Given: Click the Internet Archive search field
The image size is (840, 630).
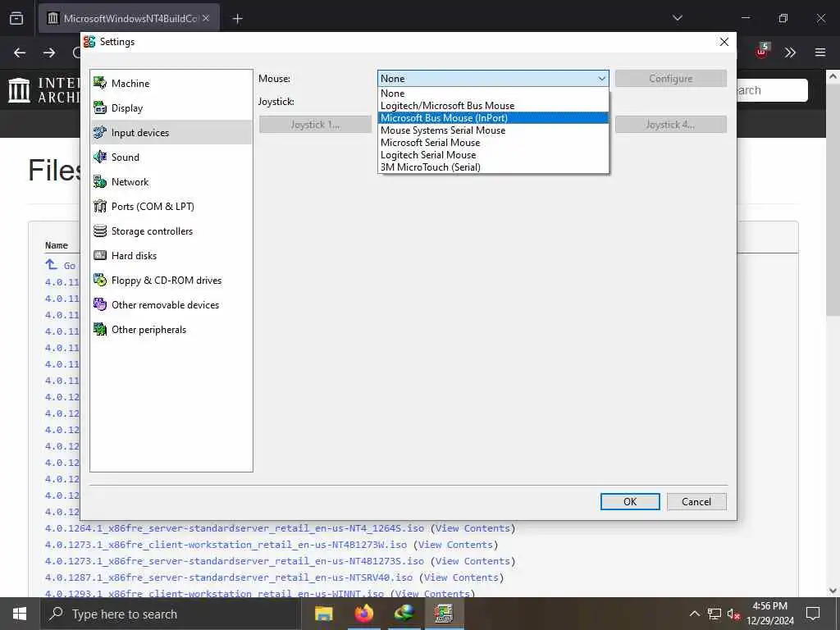Looking at the screenshot, I should [x=771, y=90].
